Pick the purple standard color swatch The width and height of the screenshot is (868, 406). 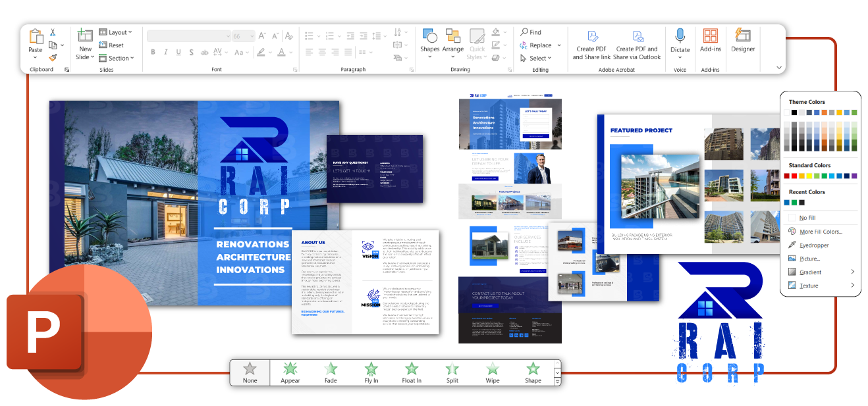(854, 176)
